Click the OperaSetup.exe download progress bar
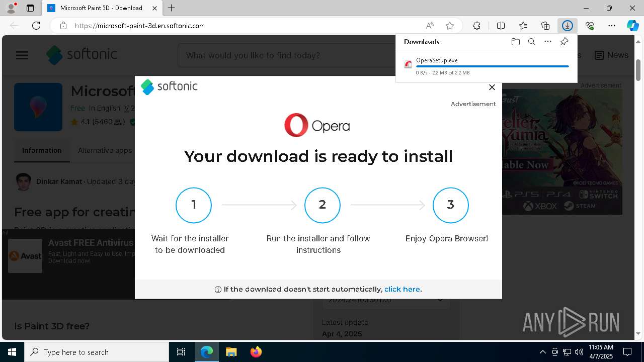The height and width of the screenshot is (362, 644). pyautogui.click(x=493, y=66)
